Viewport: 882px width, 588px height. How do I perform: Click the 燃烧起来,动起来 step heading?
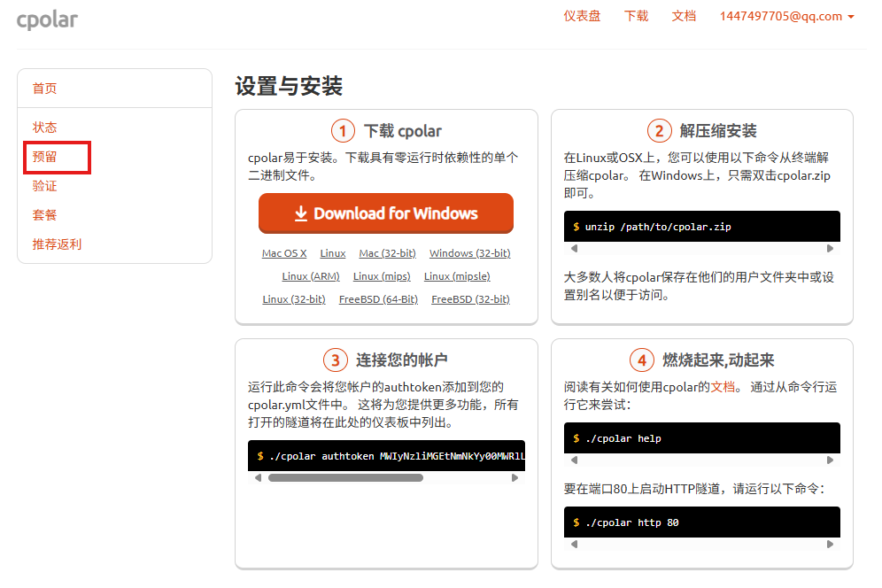coord(718,360)
